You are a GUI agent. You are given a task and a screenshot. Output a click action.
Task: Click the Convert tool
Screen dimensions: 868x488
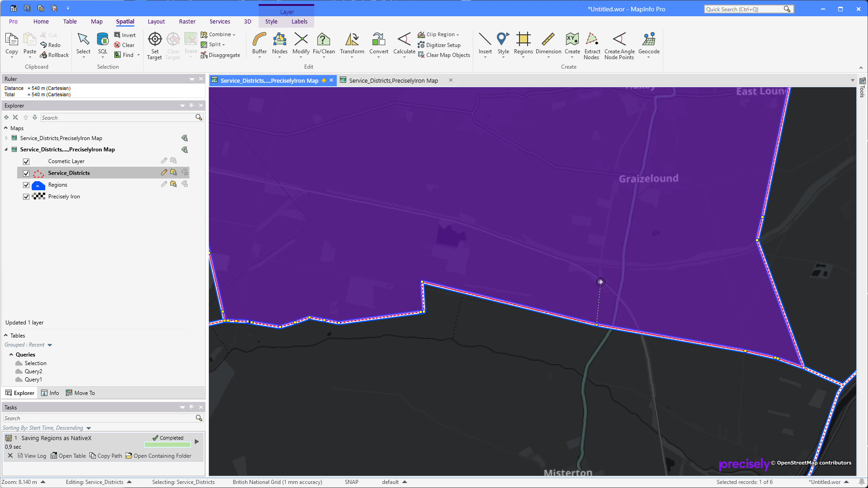[379, 44]
